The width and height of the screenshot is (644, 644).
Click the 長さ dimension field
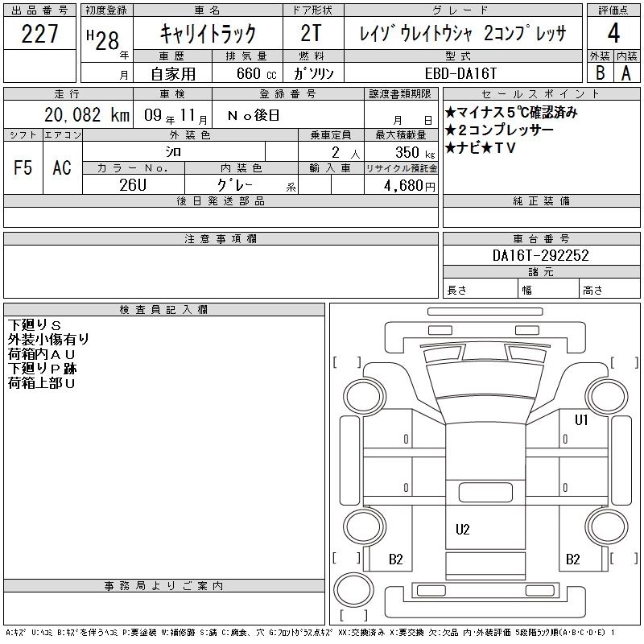click(x=480, y=290)
